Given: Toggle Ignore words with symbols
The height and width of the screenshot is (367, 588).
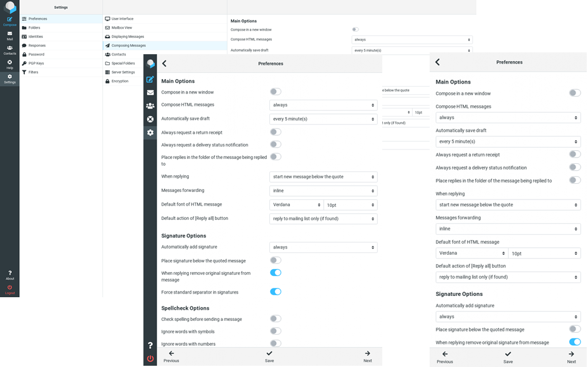Looking at the screenshot, I should [x=275, y=331].
